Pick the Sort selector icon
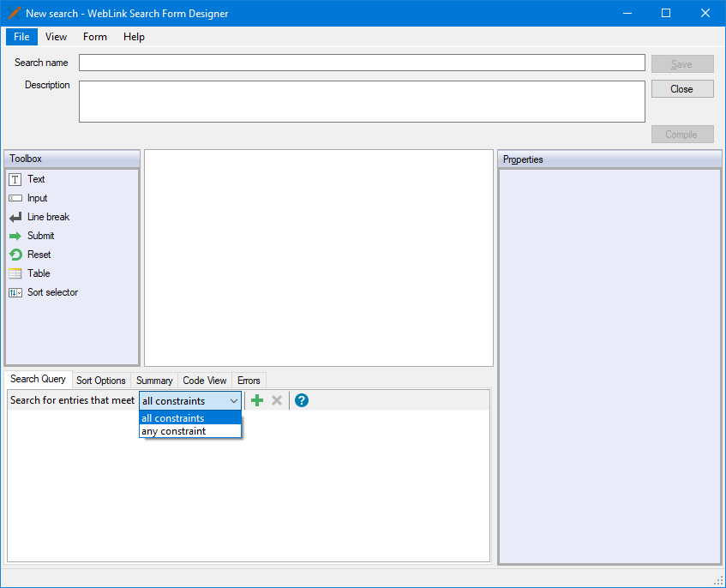Viewport: 726px width, 588px height. pyautogui.click(x=15, y=292)
